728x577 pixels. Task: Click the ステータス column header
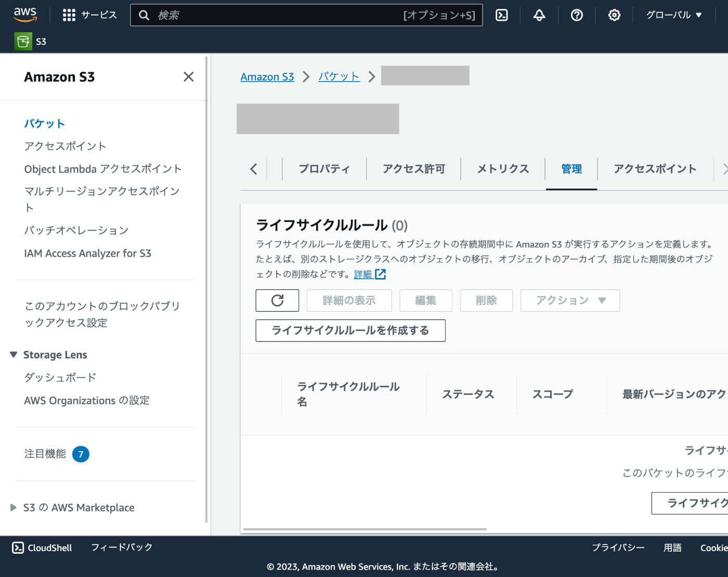[x=468, y=394]
